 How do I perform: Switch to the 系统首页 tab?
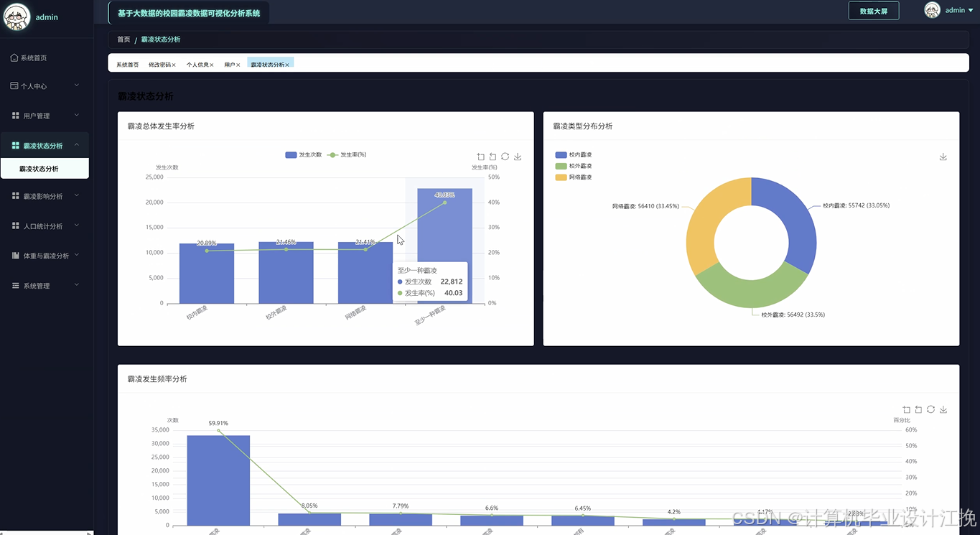(x=128, y=65)
